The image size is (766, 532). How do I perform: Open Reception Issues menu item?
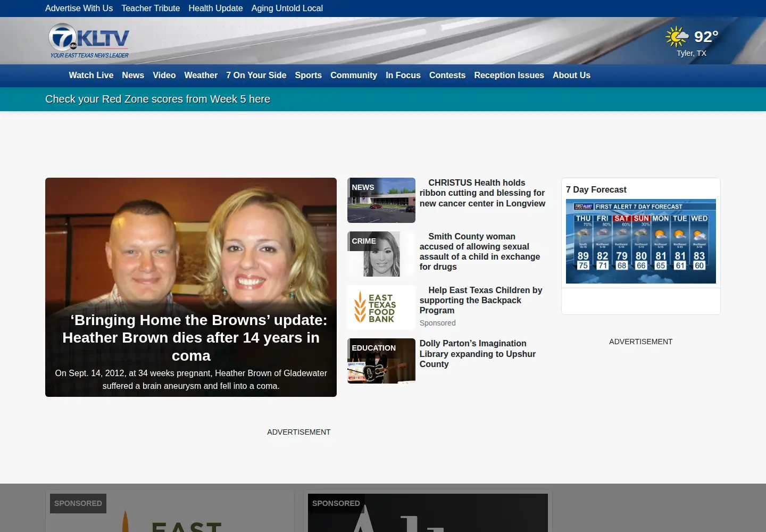[x=509, y=76]
